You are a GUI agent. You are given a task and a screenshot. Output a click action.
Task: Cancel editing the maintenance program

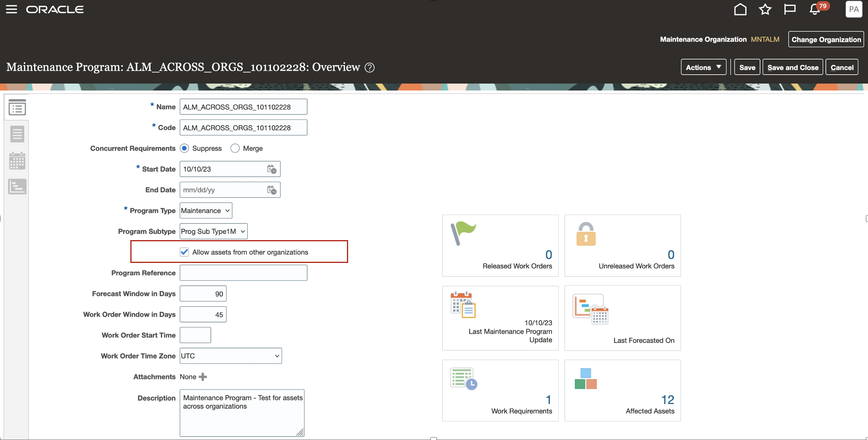pyautogui.click(x=842, y=67)
